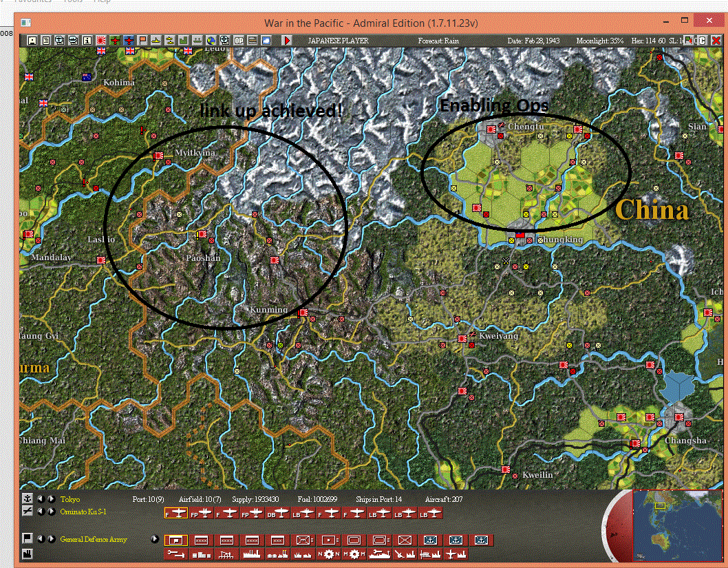728x568 pixels.
Task: Click the 'Fuel: 1002699' readout
Action: 317,499
